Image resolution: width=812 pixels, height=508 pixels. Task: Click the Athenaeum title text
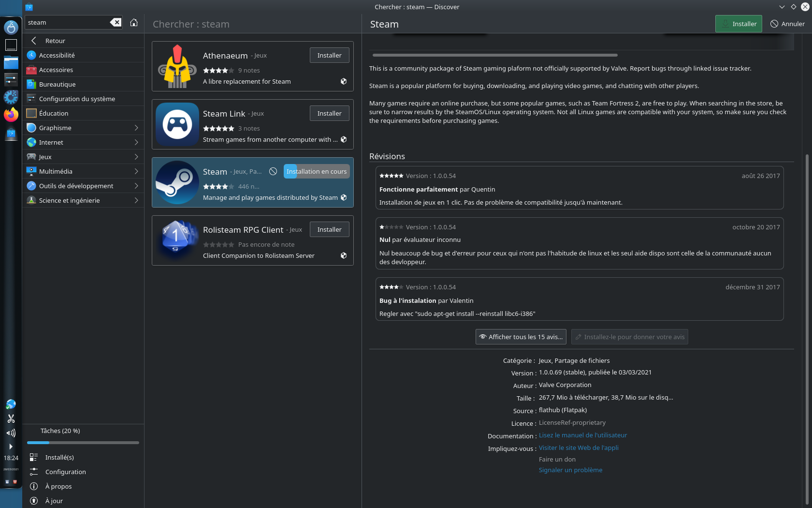click(x=225, y=56)
